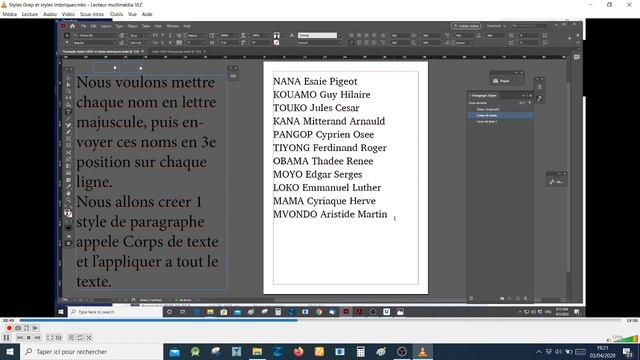This screenshot has width=640, height=360.
Task: Click the VLC record button
Action: 9,328
